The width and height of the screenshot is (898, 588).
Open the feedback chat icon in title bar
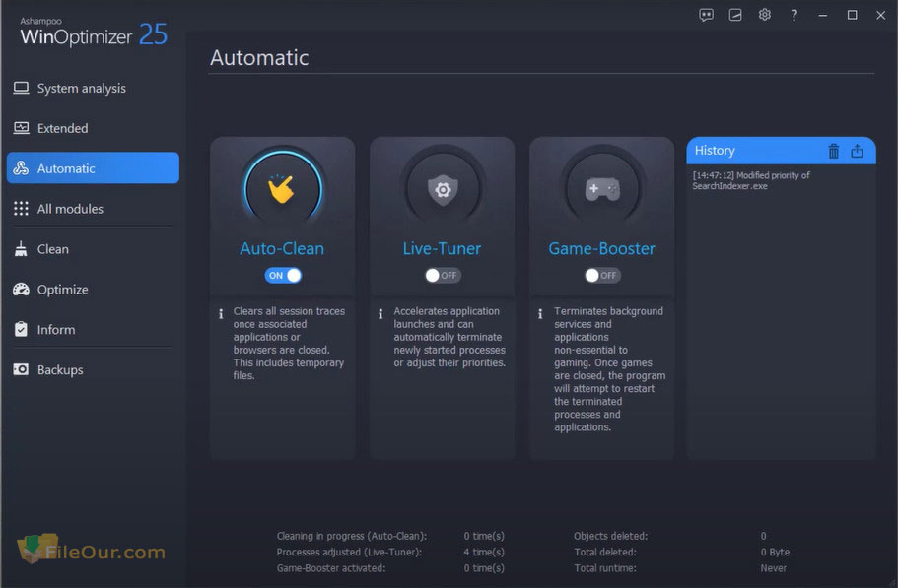point(706,15)
